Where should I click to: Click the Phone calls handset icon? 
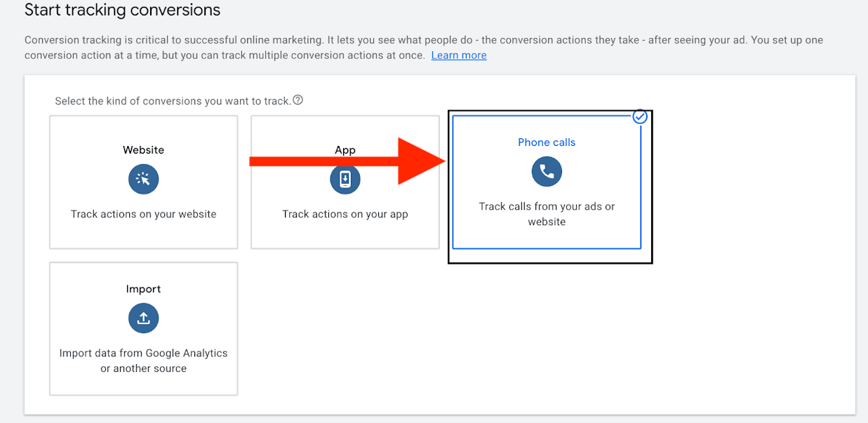click(x=547, y=171)
